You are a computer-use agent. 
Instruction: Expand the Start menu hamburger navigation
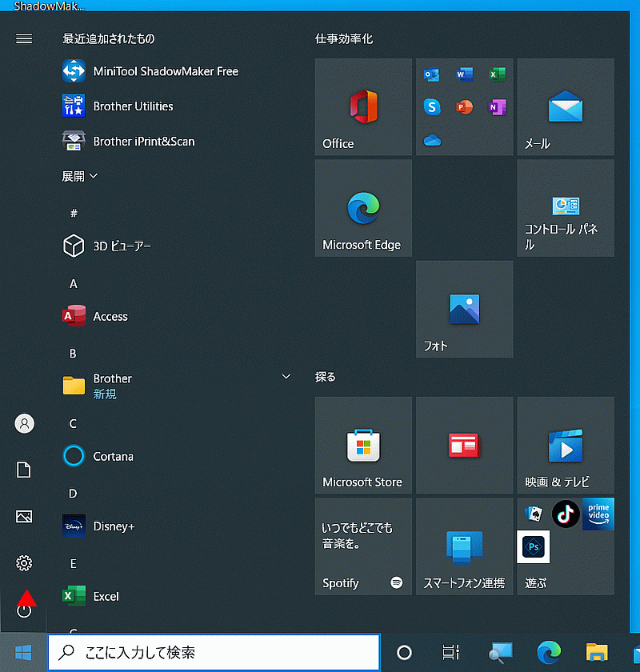pyautogui.click(x=24, y=39)
